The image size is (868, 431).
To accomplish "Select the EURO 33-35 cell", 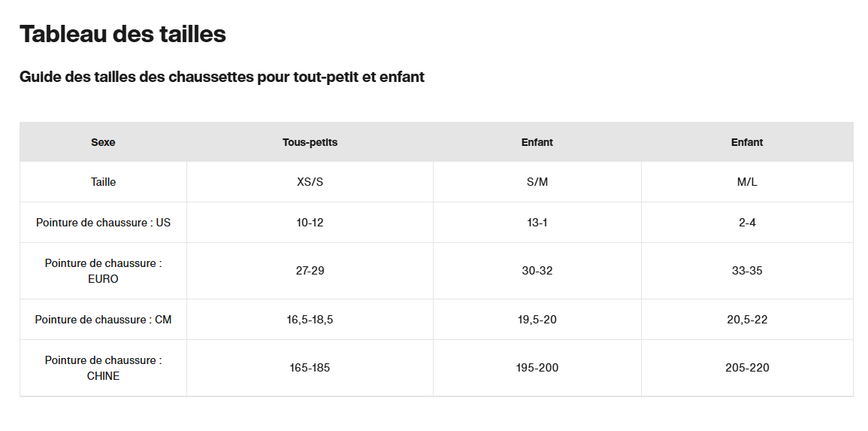I will point(747,271).
